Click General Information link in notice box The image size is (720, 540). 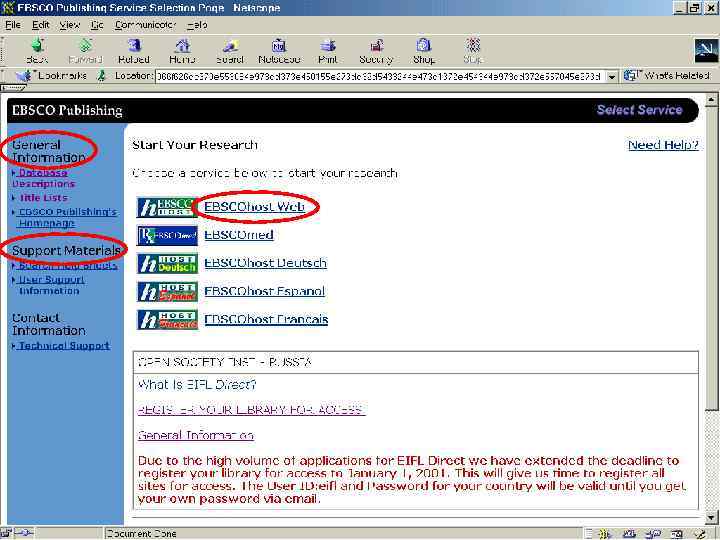[196, 435]
